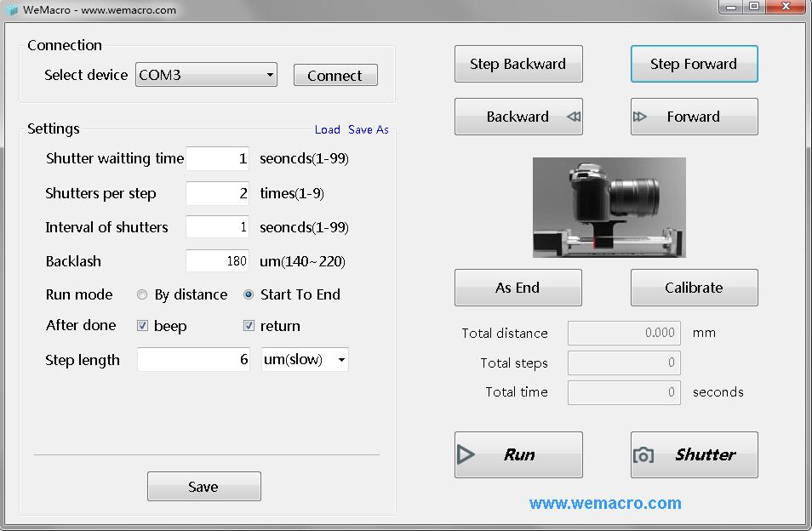Start the stack with Run button
The width and height of the screenshot is (812, 531).
click(x=518, y=454)
